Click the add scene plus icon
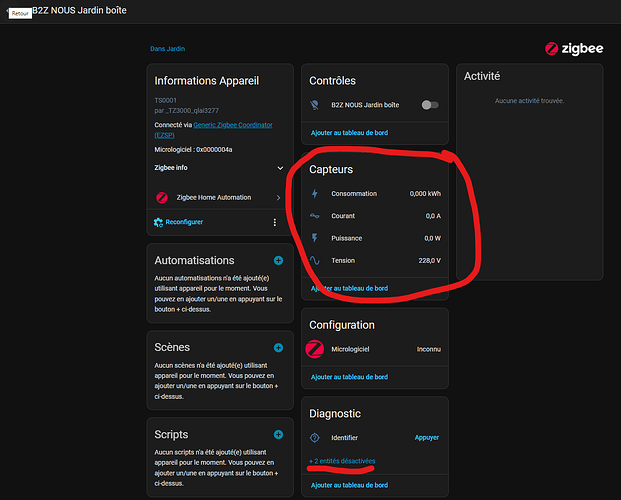This screenshot has width=621, height=500. click(278, 348)
